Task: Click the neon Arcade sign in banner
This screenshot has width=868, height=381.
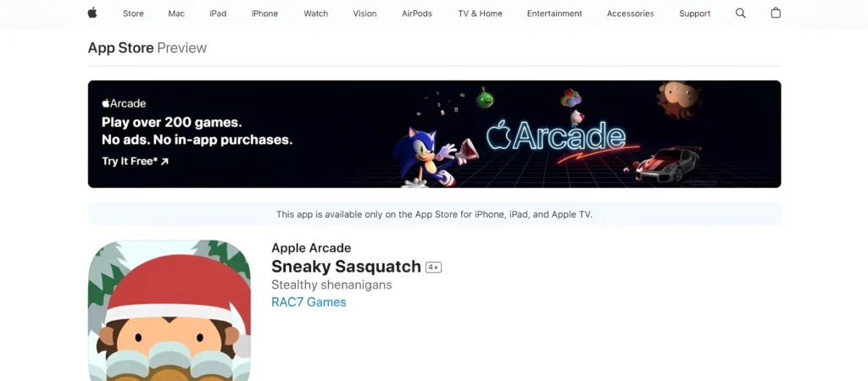Action: (556, 136)
